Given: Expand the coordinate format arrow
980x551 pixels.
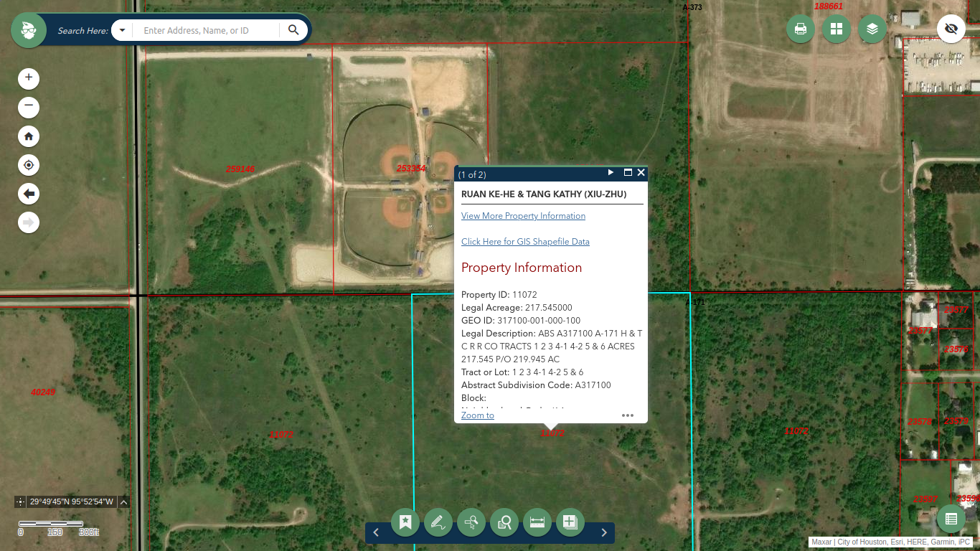Looking at the screenshot, I should (x=123, y=502).
